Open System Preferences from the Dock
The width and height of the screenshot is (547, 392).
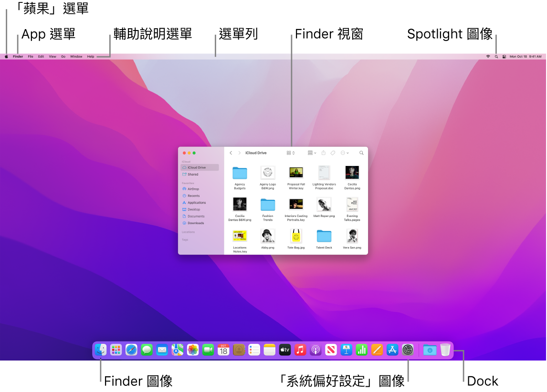pyautogui.click(x=407, y=350)
